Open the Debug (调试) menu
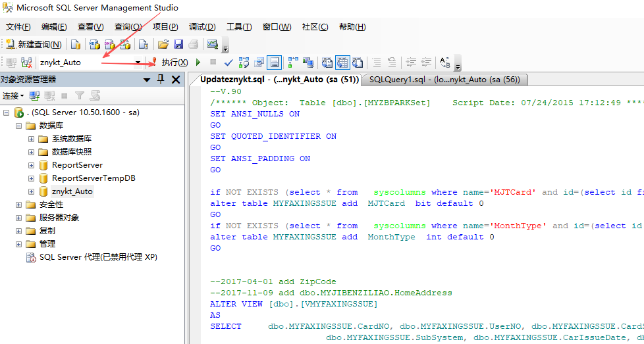This screenshot has width=644, height=344. [202, 27]
